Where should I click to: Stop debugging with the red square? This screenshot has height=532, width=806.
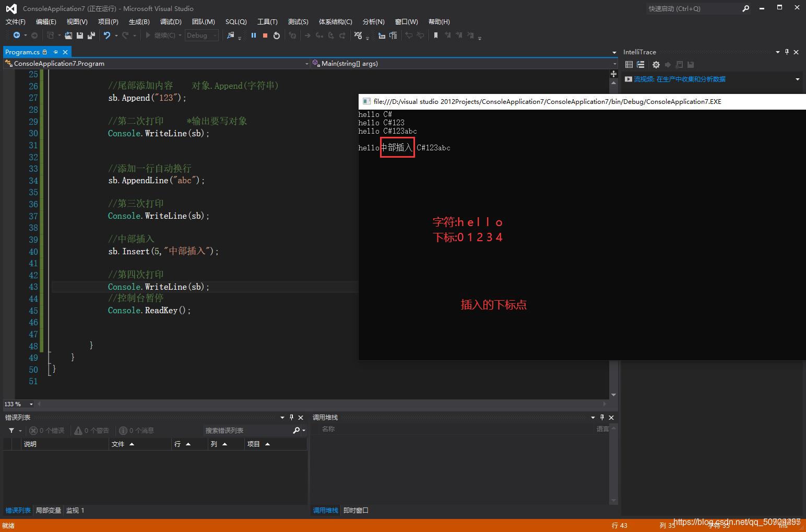[265, 36]
